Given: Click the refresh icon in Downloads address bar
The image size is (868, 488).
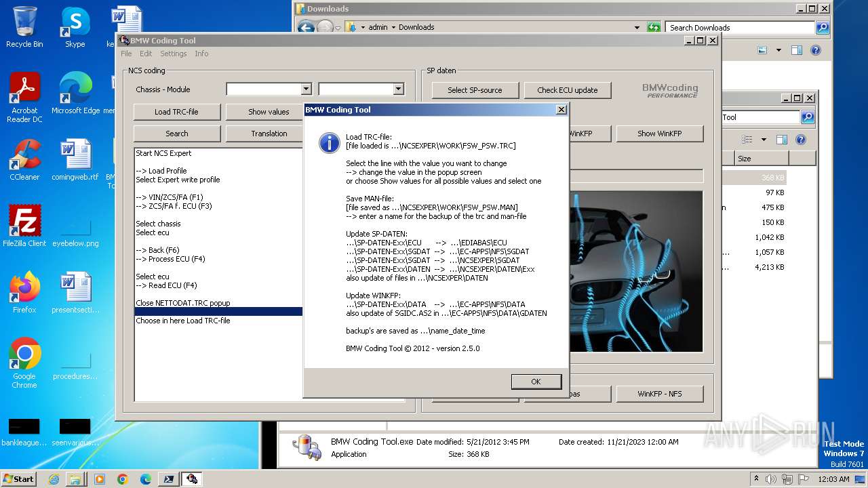Looking at the screenshot, I should coord(654,27).
